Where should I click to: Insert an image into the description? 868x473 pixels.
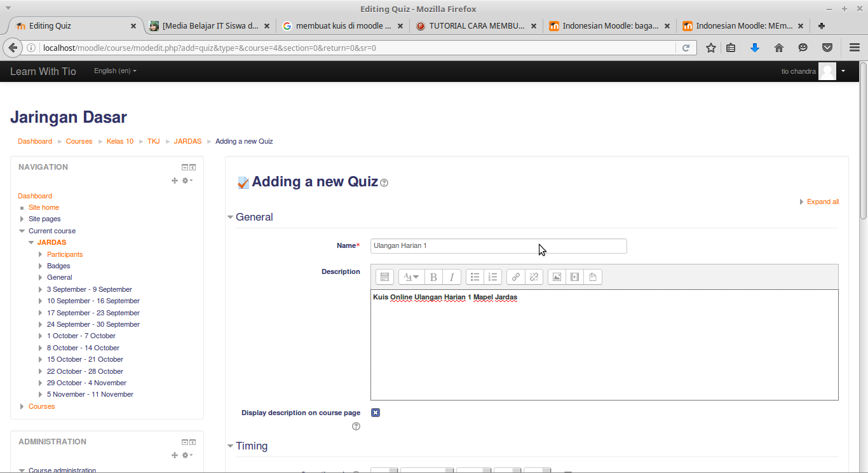click(x=556, y=277)
